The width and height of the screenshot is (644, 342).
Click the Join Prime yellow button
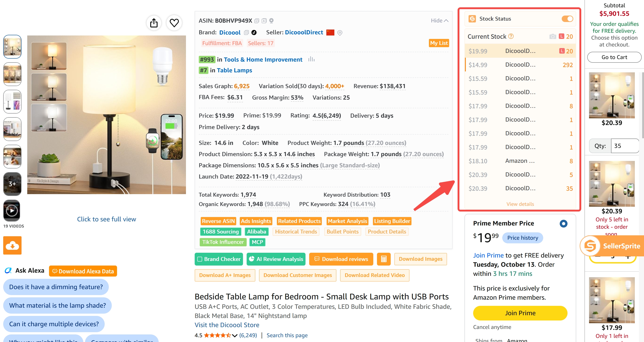520,313
